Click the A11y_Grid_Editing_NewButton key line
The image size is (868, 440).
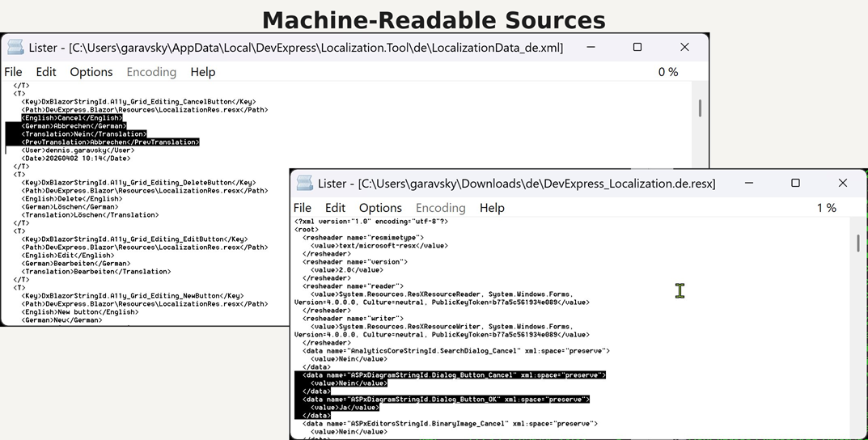[x=133, y=296]
